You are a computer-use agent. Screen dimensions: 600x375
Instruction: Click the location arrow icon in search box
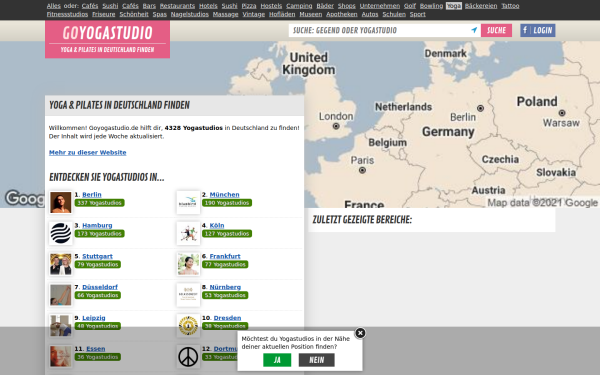pyautogui.click(x=474, y=30)
